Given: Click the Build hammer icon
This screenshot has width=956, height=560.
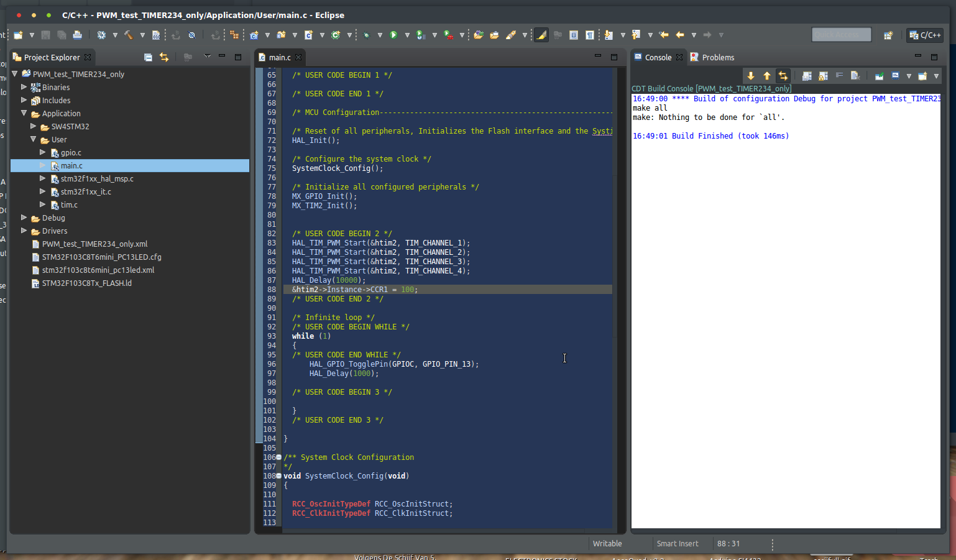Looking at the screenshot, I should [x=129, y=35].
